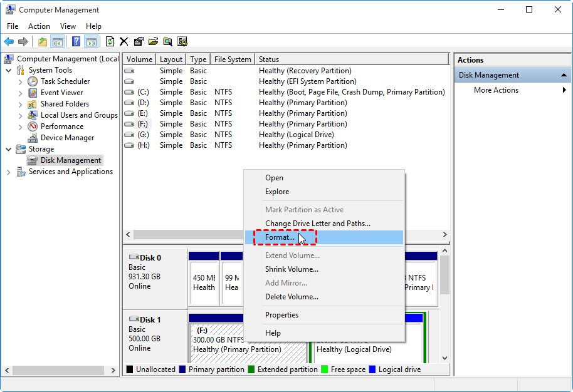Open the More Actions submenu arrow

(x=564, y=90)
